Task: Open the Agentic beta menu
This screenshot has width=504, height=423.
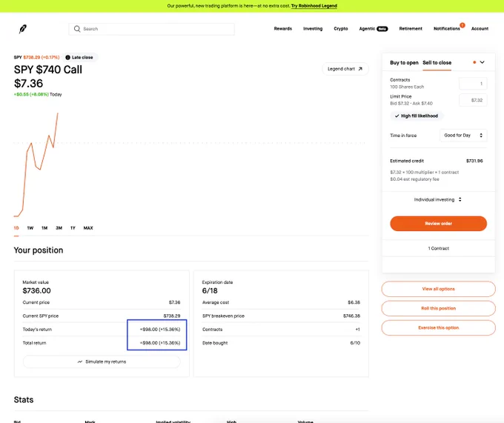Action: [374, 29]
